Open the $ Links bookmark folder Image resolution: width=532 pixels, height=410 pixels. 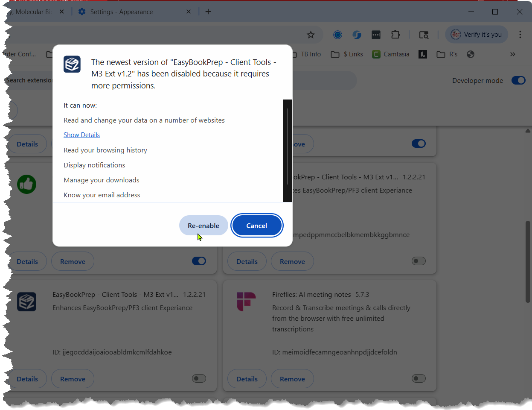(x=347, y=54)
